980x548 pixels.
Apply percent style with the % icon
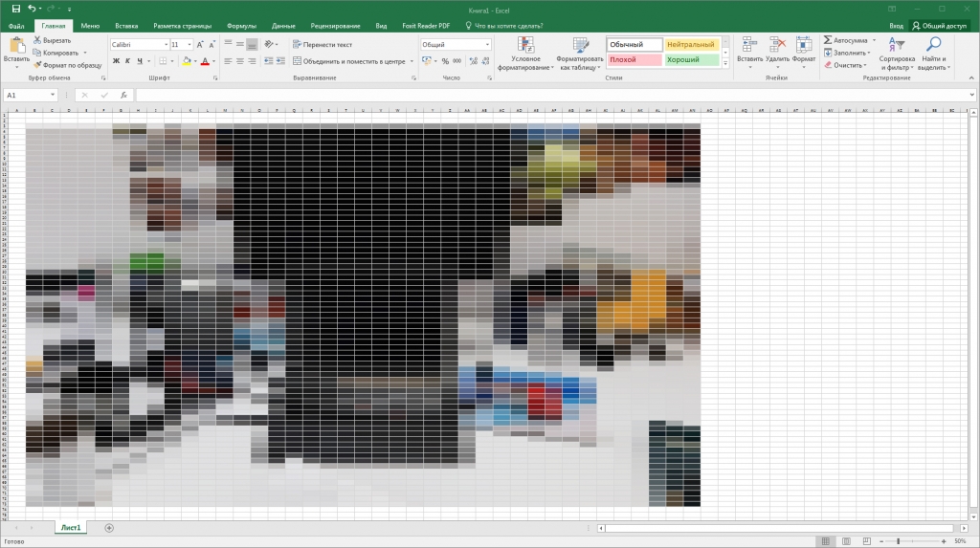click(x=445, y=61)
